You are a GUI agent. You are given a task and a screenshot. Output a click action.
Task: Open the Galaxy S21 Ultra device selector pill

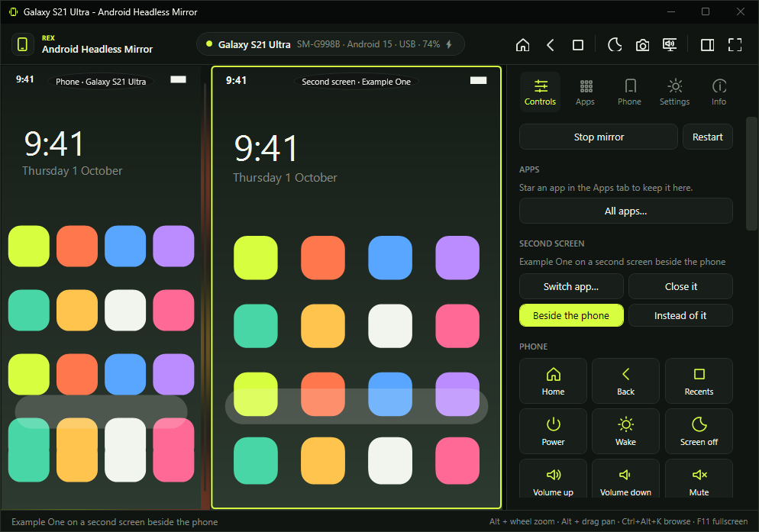click(x=331, y=44)
